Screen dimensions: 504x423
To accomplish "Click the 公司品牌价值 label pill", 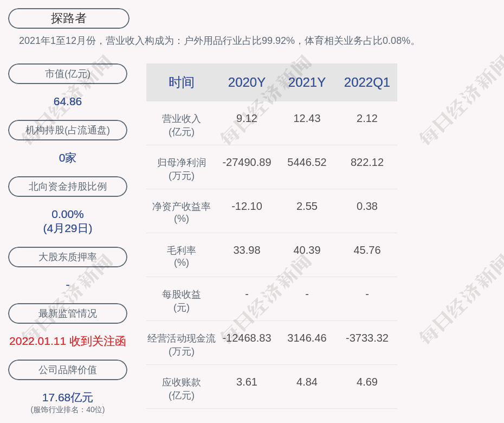I will coord(68,370).
